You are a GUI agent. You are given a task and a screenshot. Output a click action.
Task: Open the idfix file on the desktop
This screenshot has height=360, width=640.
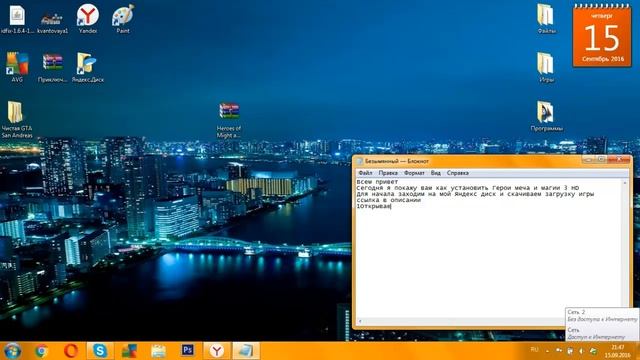click(17, 19)
